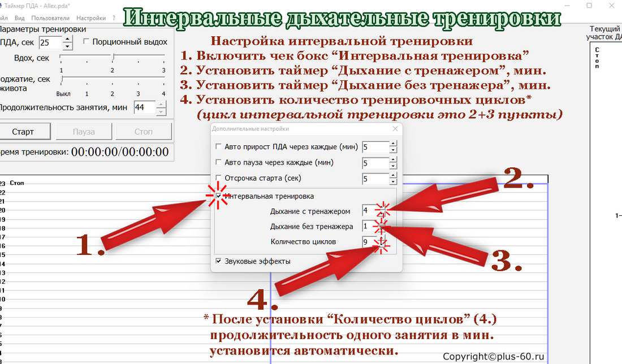This screenshot has height=364, width=622.
Task: Set Вдох slider to 3 seconds mark
Action: (x=163, y=57)
